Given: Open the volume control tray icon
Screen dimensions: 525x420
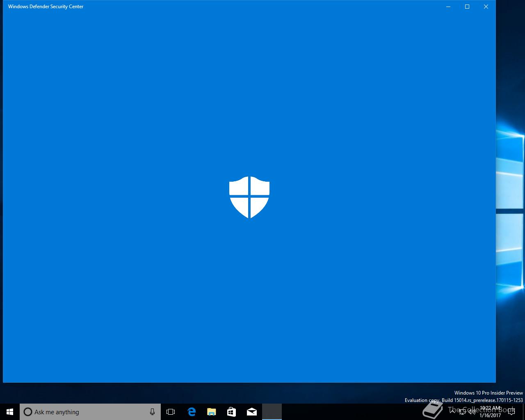Looking at the screenshot, I should (472, 412).
